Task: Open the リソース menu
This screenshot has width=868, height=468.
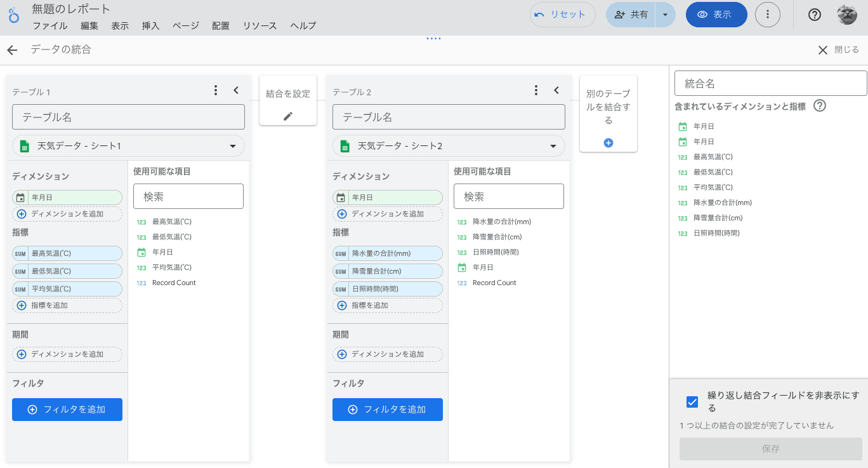Action: coord(260,26)
